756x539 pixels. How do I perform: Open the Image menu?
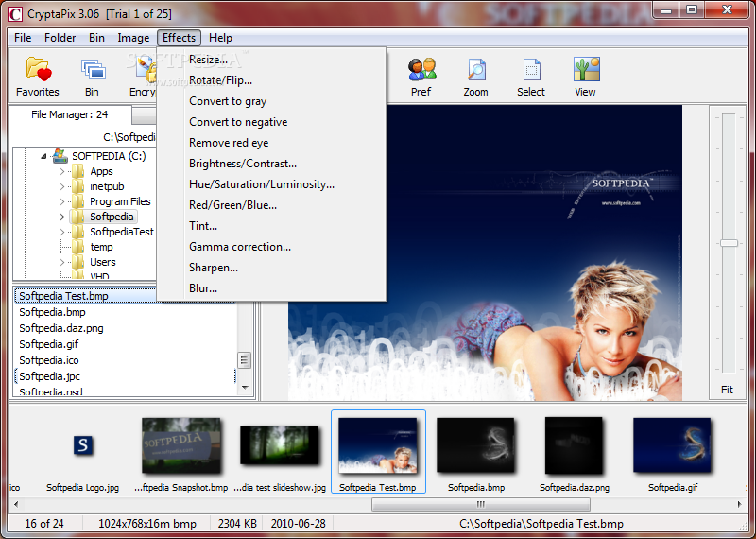(133, 38)
